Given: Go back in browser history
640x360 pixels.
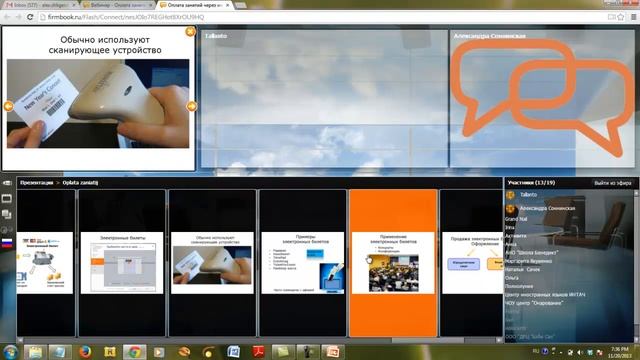Looking at the screenshot, I should (x=7, y=17).
